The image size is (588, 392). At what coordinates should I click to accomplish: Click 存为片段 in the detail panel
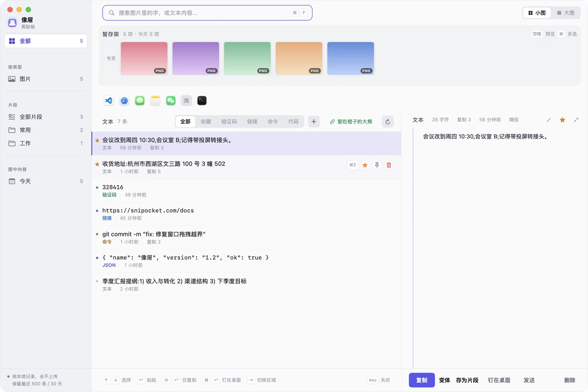pyautogui.click(x=467, y=380)
